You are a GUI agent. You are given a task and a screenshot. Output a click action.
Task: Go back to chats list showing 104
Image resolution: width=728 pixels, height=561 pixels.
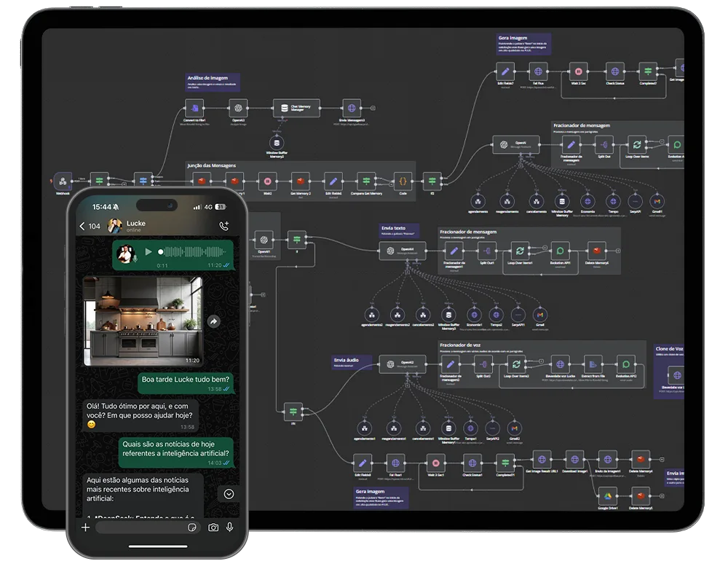tap(90, 227)
